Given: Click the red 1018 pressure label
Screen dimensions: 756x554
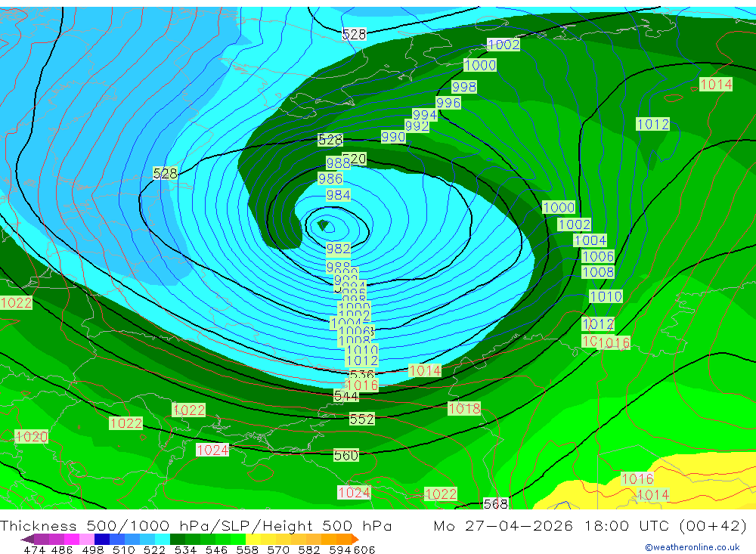Looking at the screenshot, I should pyautogui.click(x=464, y=408).
